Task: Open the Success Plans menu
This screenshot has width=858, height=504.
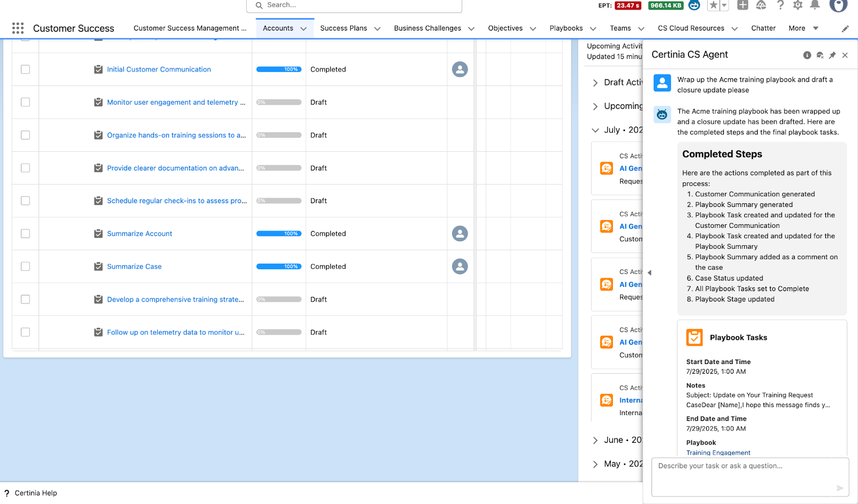Action: [349, 28]
